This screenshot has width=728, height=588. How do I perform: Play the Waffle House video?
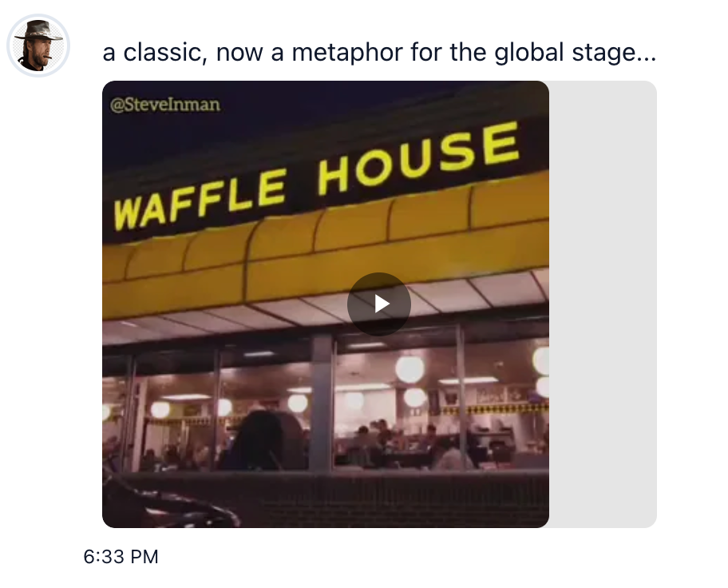coord(378,304)
